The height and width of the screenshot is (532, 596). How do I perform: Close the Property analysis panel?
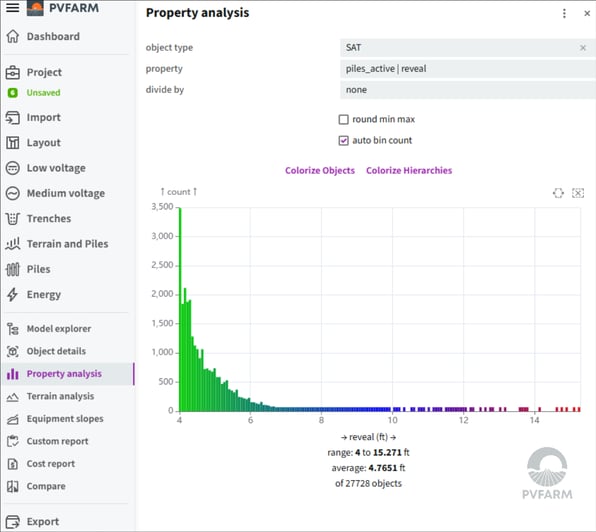coord(587,13)
